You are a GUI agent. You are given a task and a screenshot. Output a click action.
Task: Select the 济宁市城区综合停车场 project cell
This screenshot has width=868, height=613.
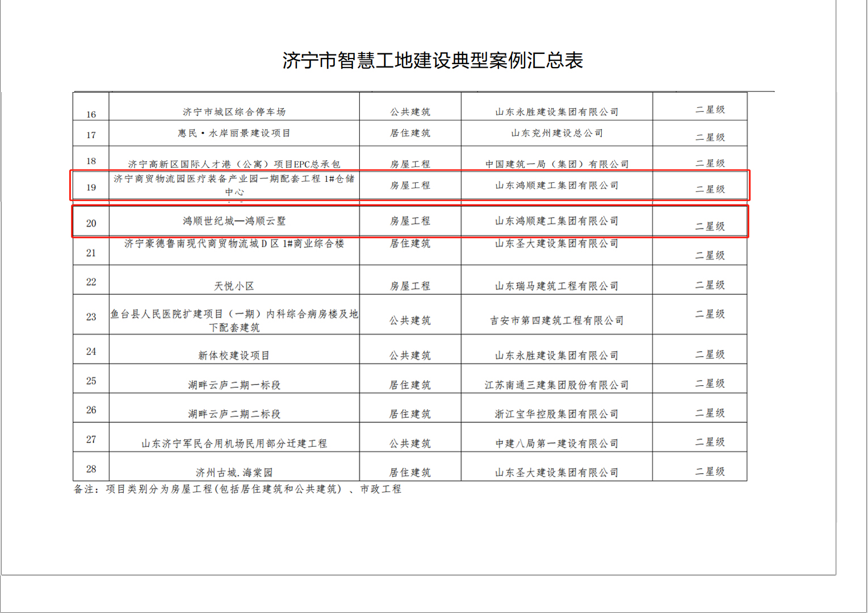tap(234, 112)
